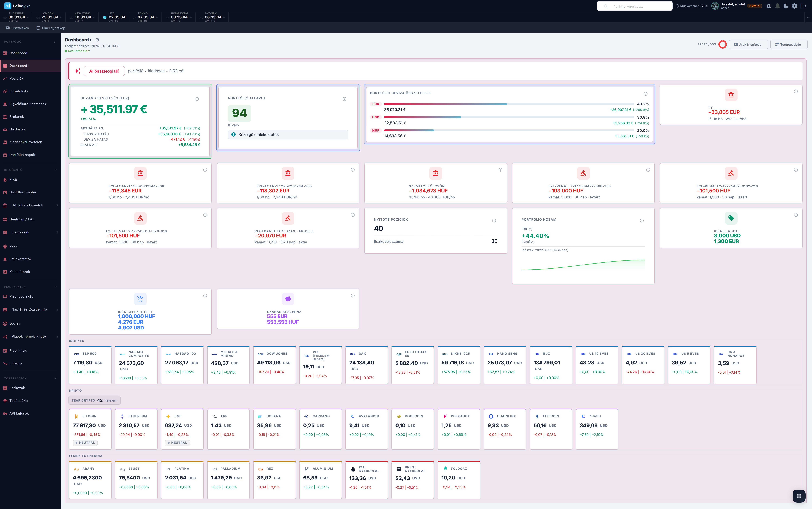This screenshot has height=509, width=812.
Task: Open FIRE page from sidebar
Action: (x=30, y=179)
